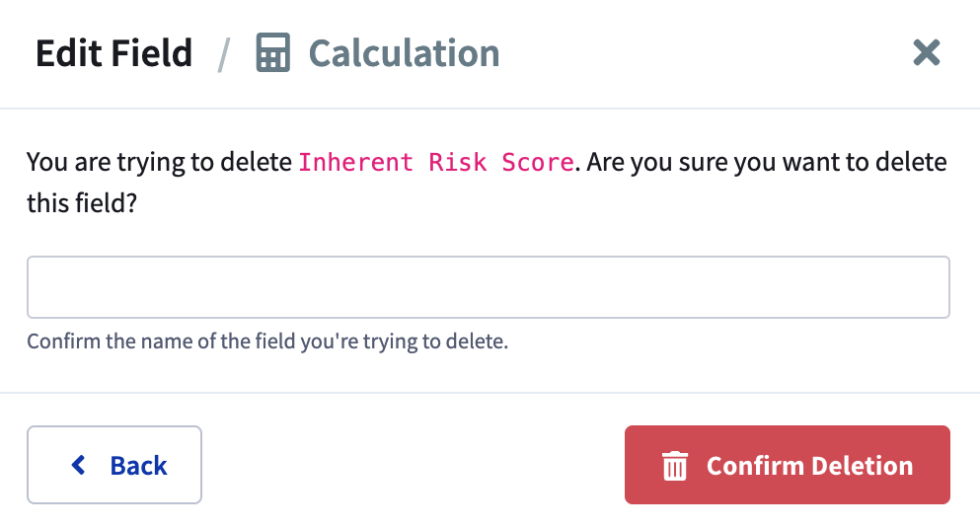Select the Edit Field breadcrumb title
Screen dimensions: 980x529
(113, 53)
